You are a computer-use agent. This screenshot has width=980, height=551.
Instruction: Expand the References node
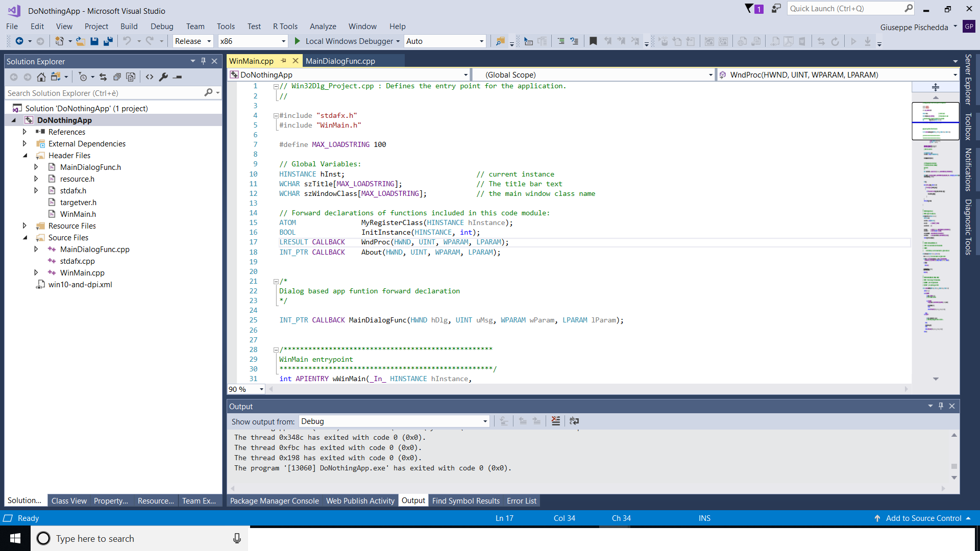(24, 132)
